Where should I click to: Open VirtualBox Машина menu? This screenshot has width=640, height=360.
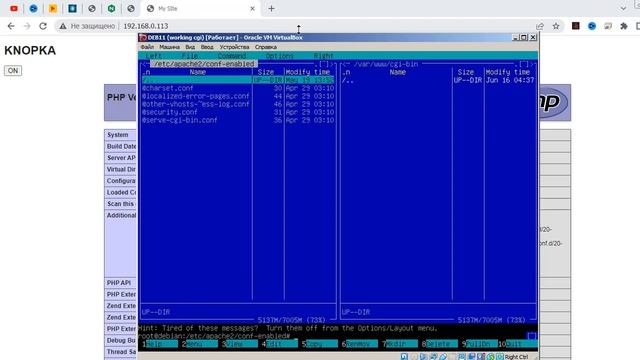[x=169, y=47]
